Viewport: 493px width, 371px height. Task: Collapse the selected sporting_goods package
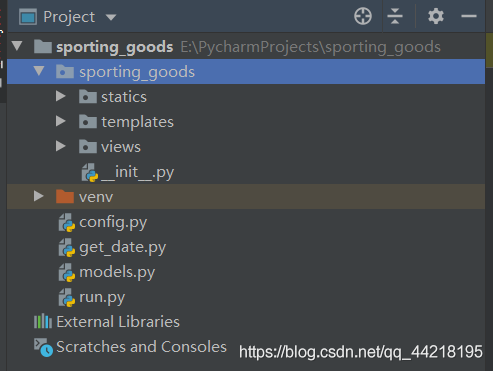pyautogui.click(x=39, y=71)
